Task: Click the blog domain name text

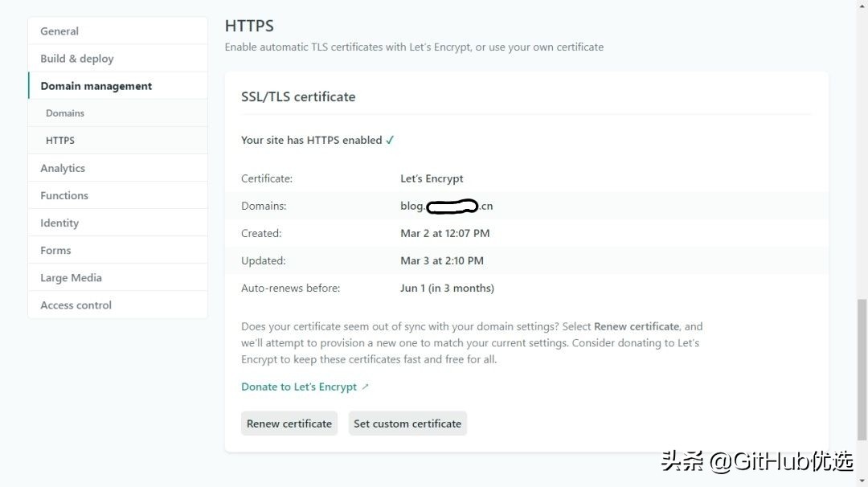Action: point(446,206)
